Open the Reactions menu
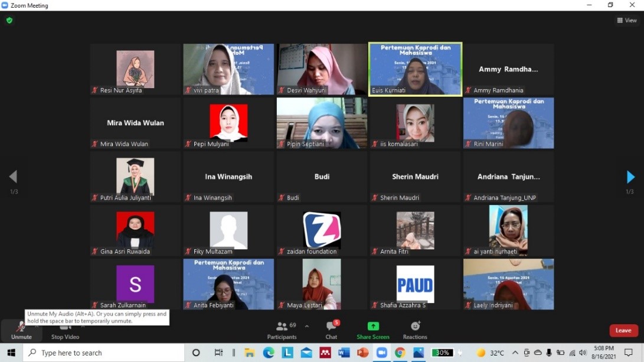 (x=415, y=331)
